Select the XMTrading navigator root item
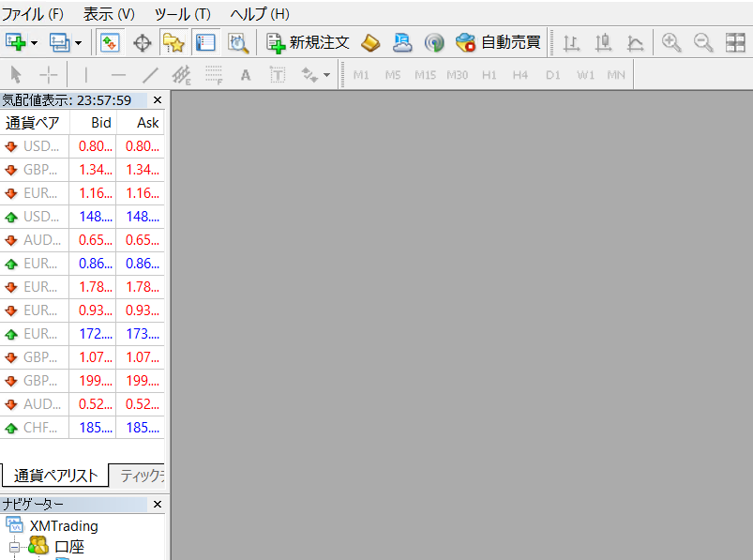This screenshot has width=753, height=560. coord(63,525)
